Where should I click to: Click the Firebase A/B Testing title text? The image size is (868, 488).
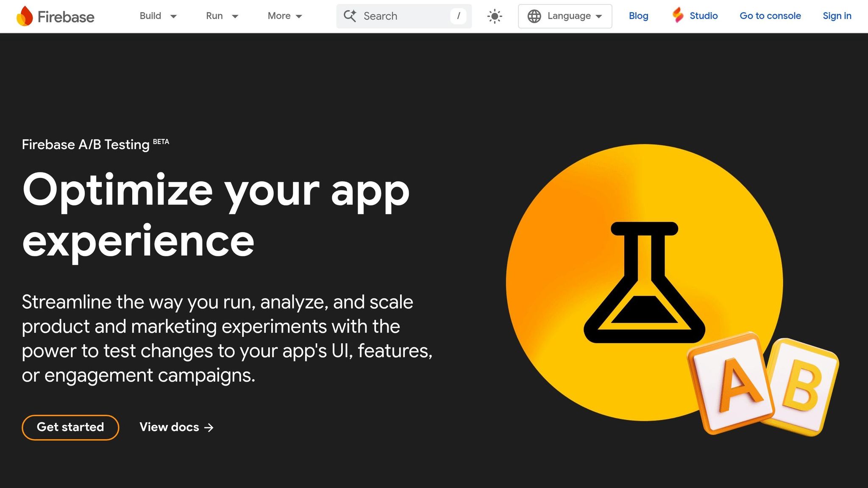(x=86, y=145)
